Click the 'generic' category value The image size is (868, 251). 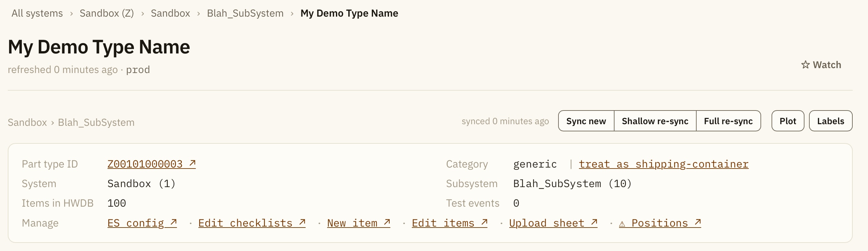coord(535,164)
